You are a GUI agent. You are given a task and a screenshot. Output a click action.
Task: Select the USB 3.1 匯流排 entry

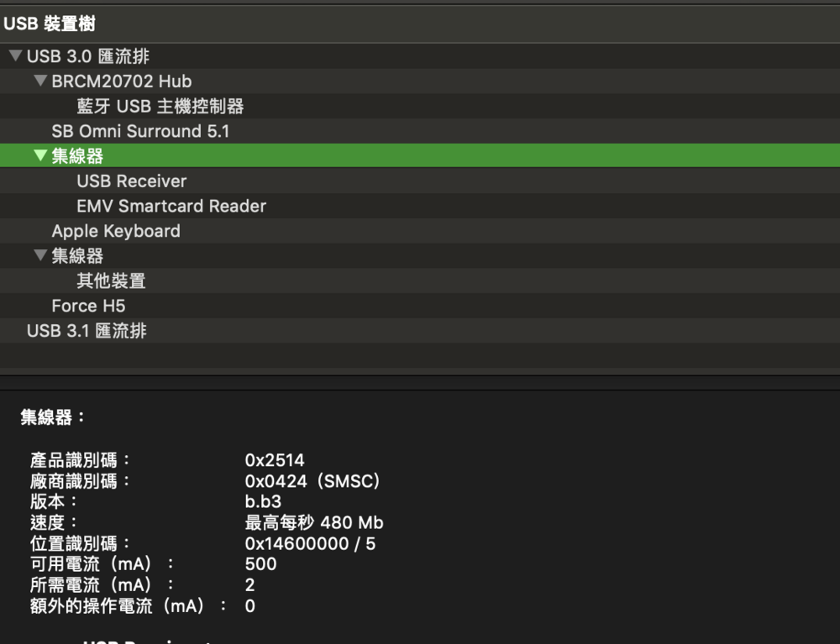point(87,331)
